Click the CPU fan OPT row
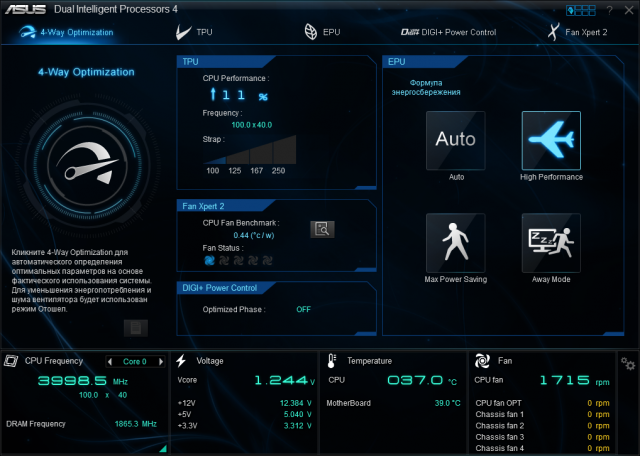 coord(542,403)
